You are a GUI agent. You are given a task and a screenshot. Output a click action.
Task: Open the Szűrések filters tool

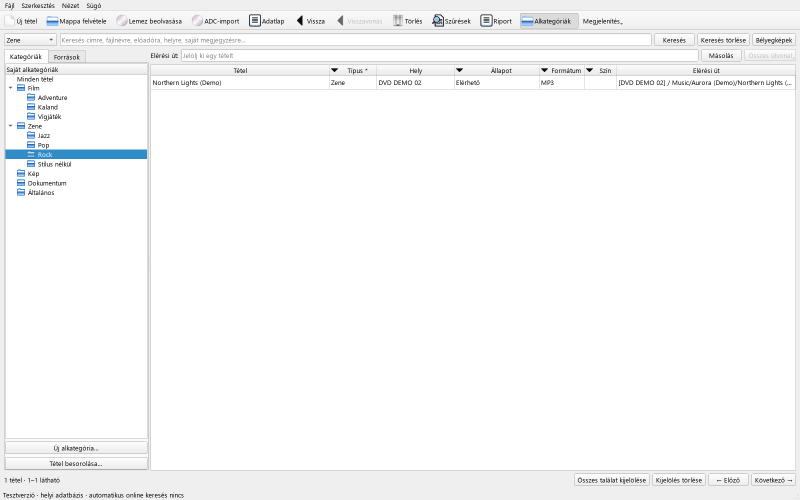click(x=438, y=21)
